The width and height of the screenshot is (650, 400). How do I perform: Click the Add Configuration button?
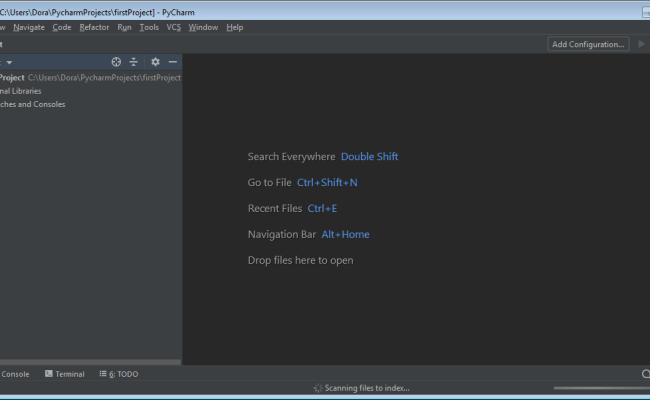tap(588, 44)
